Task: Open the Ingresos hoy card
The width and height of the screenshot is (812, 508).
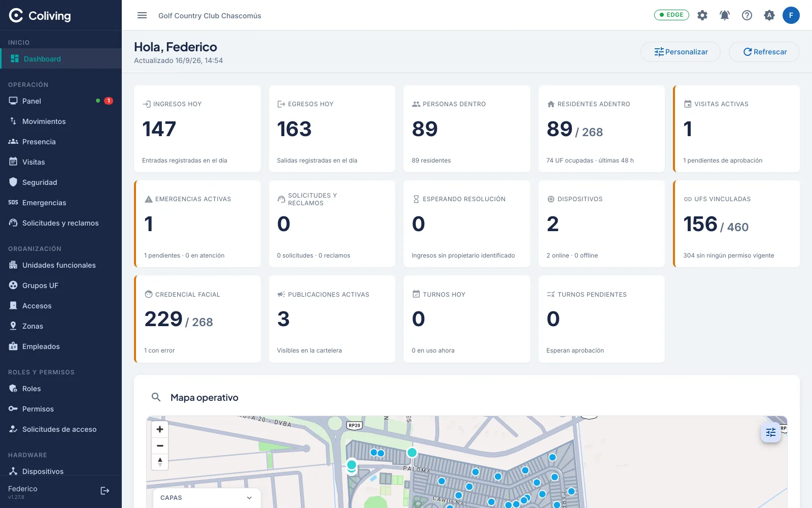Action: [x=197, y=129]
